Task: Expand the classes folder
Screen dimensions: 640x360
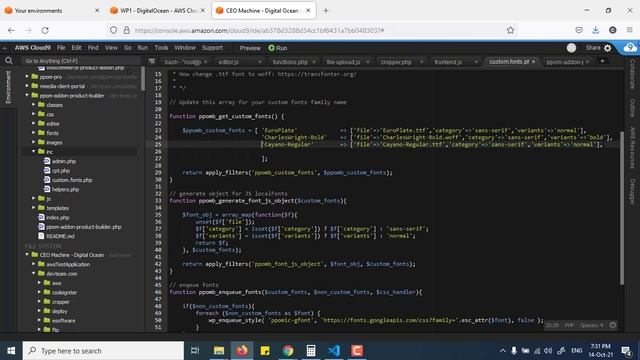Action: 34,104
